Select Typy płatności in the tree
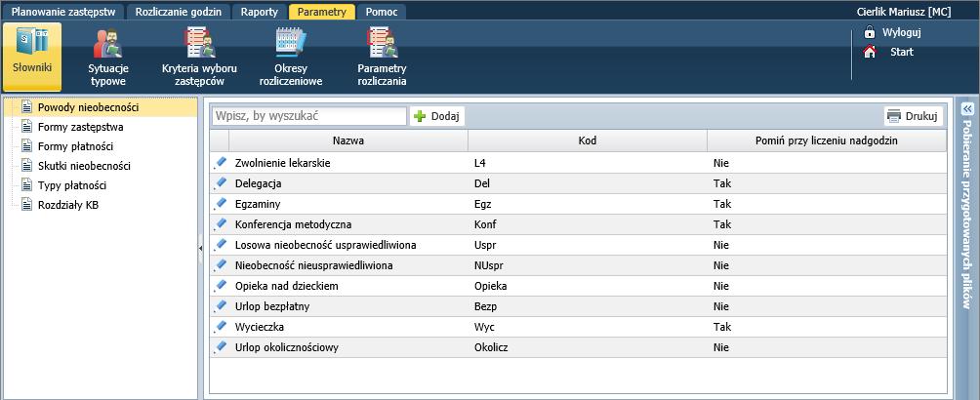The image size is (980, 400). pos(72,185)
